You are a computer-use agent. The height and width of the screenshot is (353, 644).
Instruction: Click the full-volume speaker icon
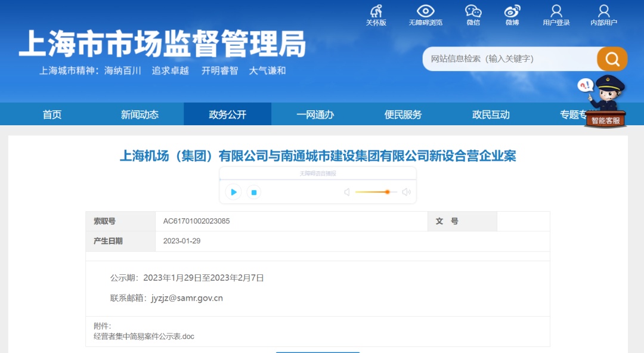[x=406, y=192]
